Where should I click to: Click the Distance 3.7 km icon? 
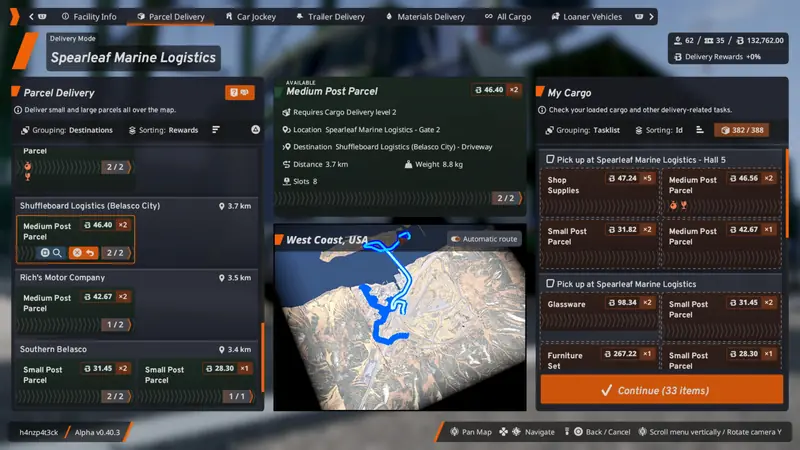286,164
